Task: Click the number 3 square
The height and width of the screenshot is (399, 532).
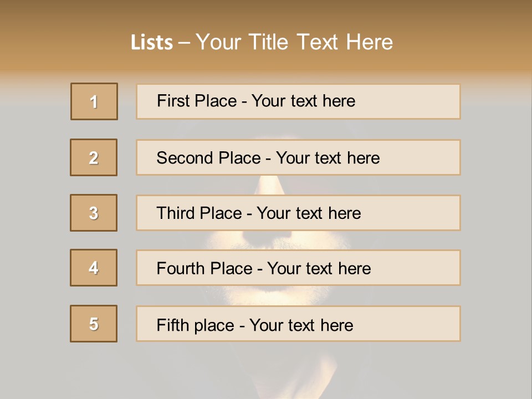Action: (94, 213)
